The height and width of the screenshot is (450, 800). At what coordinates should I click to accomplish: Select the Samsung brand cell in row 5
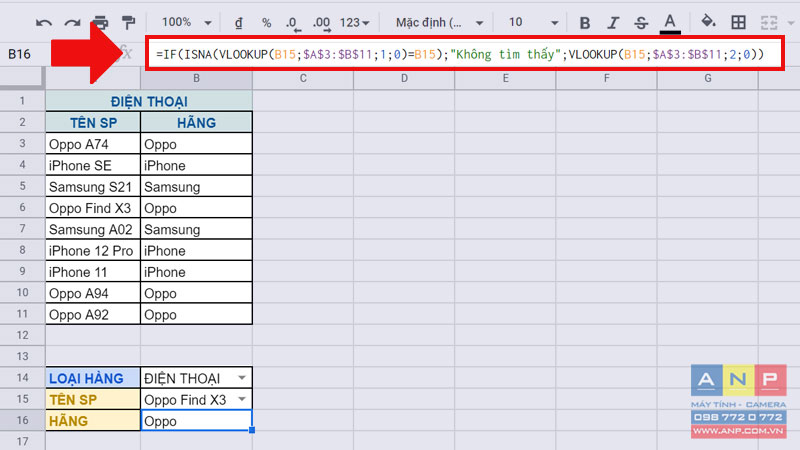[x=196, y=187]
